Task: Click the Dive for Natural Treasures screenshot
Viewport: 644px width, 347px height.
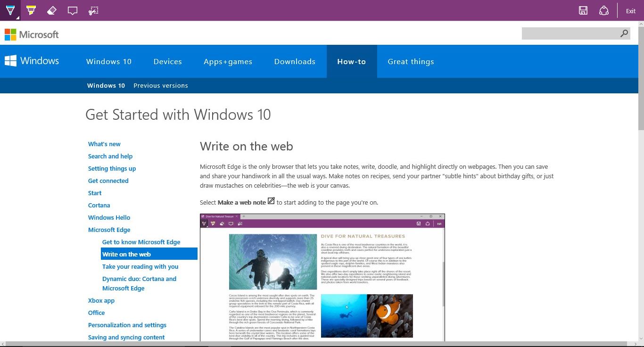Action: [x=322, y=278]
